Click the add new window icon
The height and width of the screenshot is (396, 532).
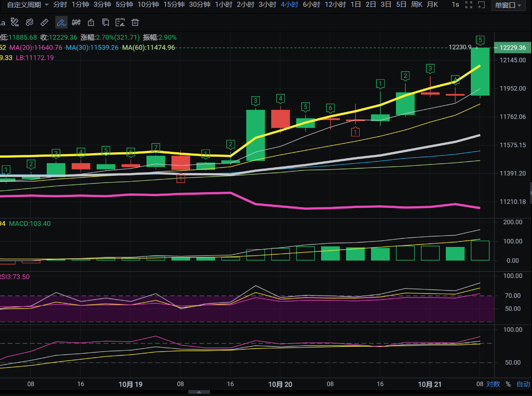482,5
